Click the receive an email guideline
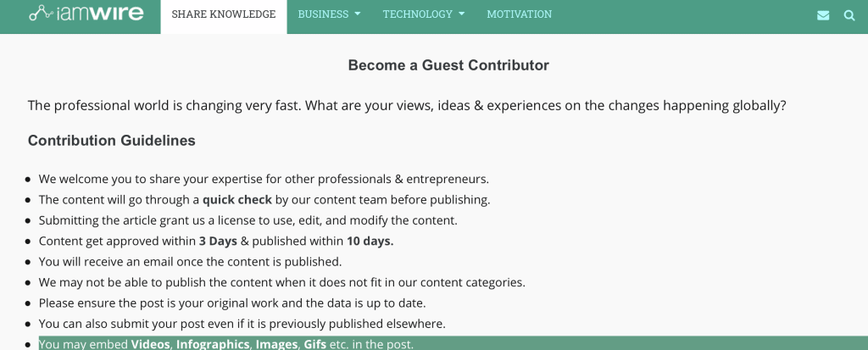 point(190,261)
